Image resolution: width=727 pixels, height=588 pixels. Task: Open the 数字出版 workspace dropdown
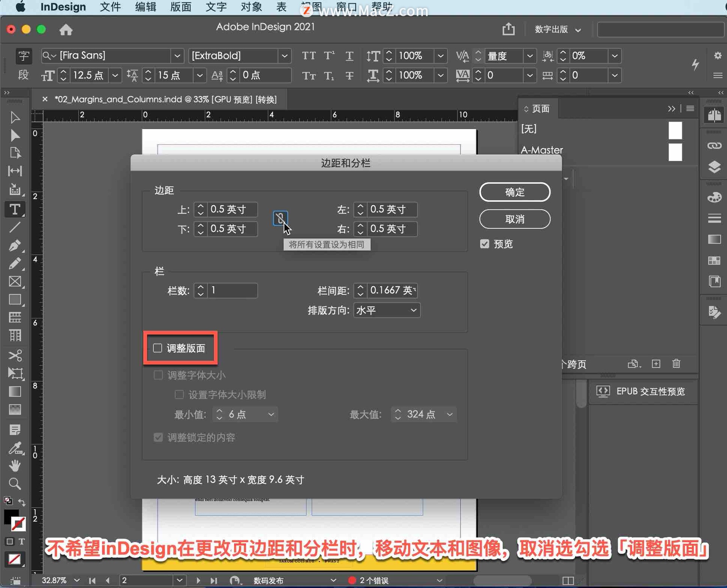click(x=557, y=29)
